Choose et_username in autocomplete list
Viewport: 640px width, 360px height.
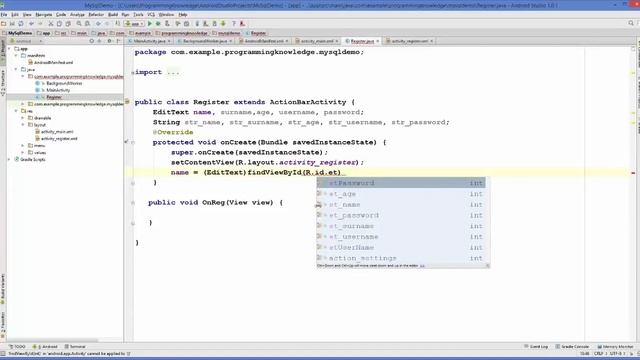401,237
